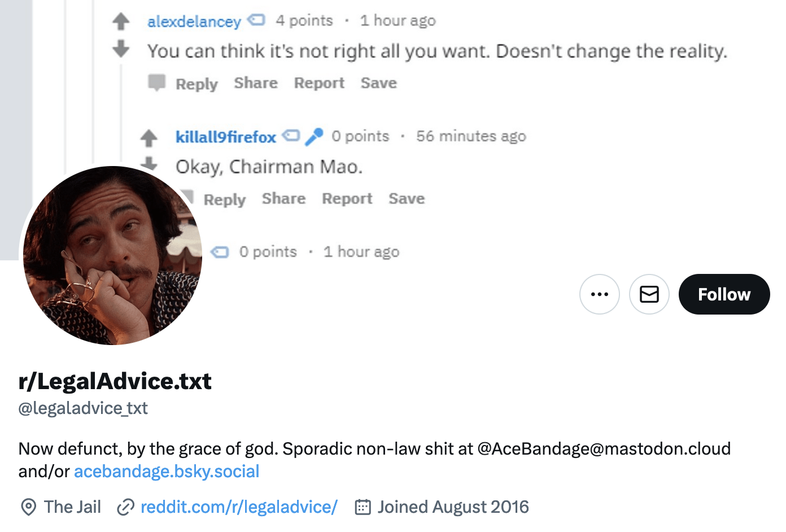Click the circular profile picture
Screen dimensions: 786x532
112,255
